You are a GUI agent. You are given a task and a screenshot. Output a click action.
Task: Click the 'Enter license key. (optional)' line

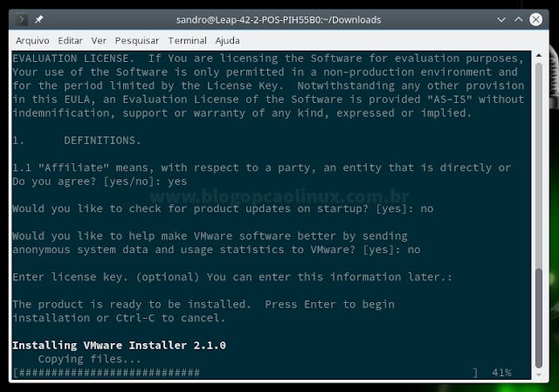(232, 277)
